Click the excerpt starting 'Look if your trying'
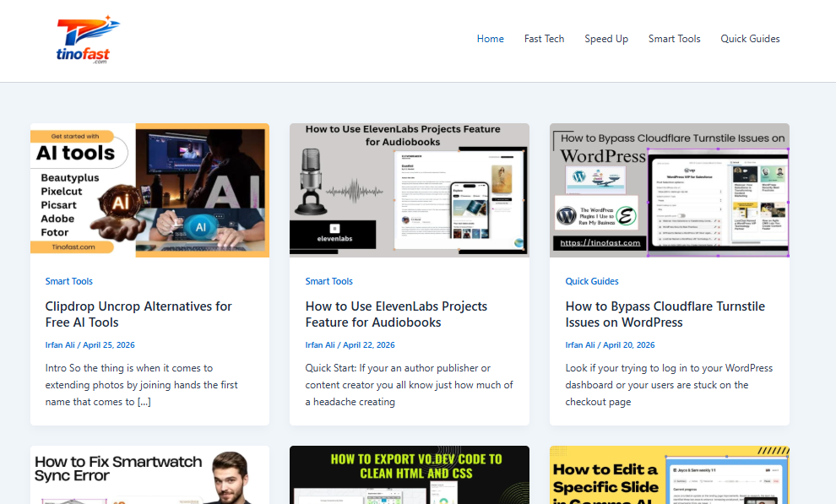Screen dimensions: 836x504 coord(669,385)
